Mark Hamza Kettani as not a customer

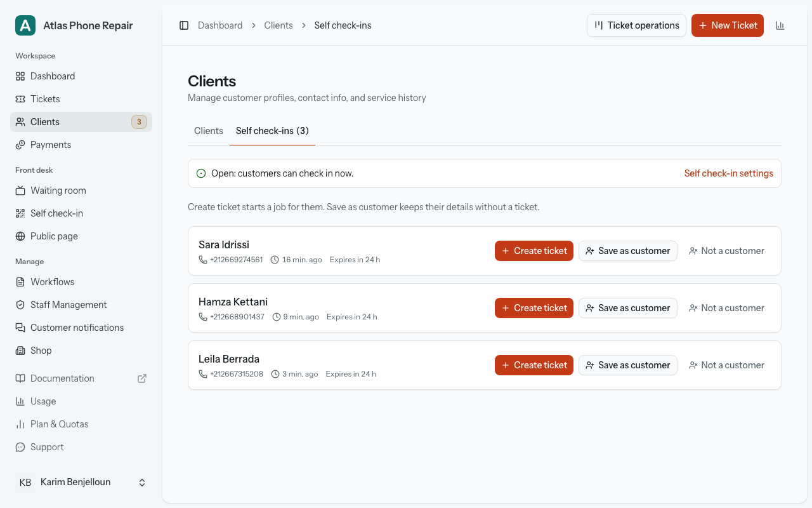[727, 308]
